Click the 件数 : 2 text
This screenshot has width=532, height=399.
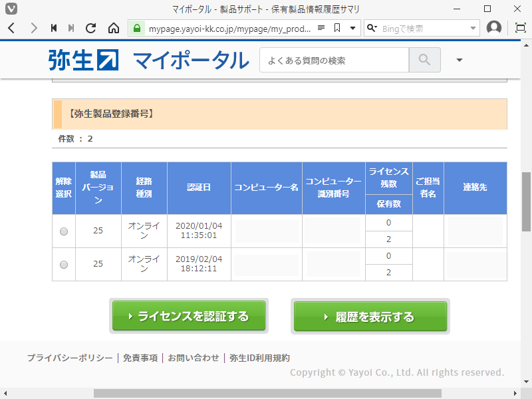pos(75,139)
